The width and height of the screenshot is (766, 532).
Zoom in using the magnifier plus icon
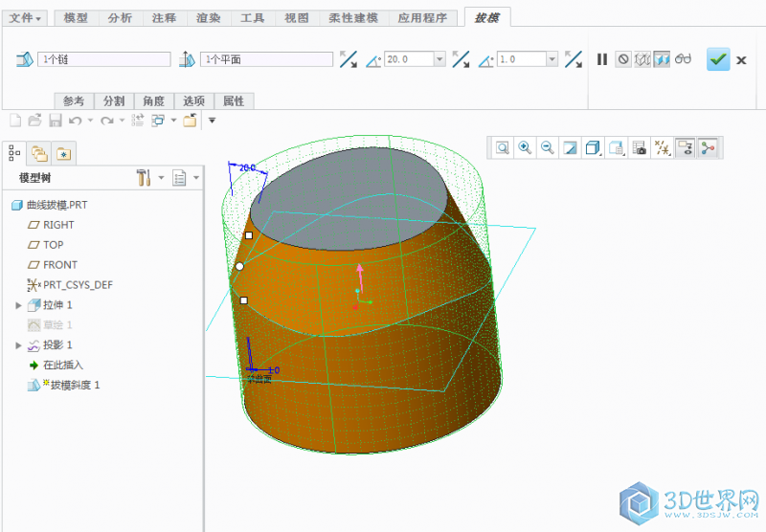(x=525, y=147)
